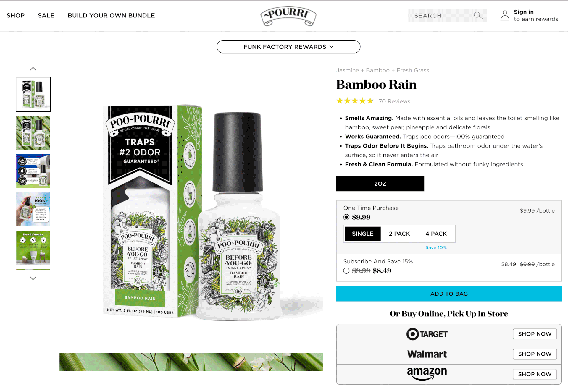Expand Funk Factory Rewards dropdown
The image size is (568, 392).
(288, 47)
